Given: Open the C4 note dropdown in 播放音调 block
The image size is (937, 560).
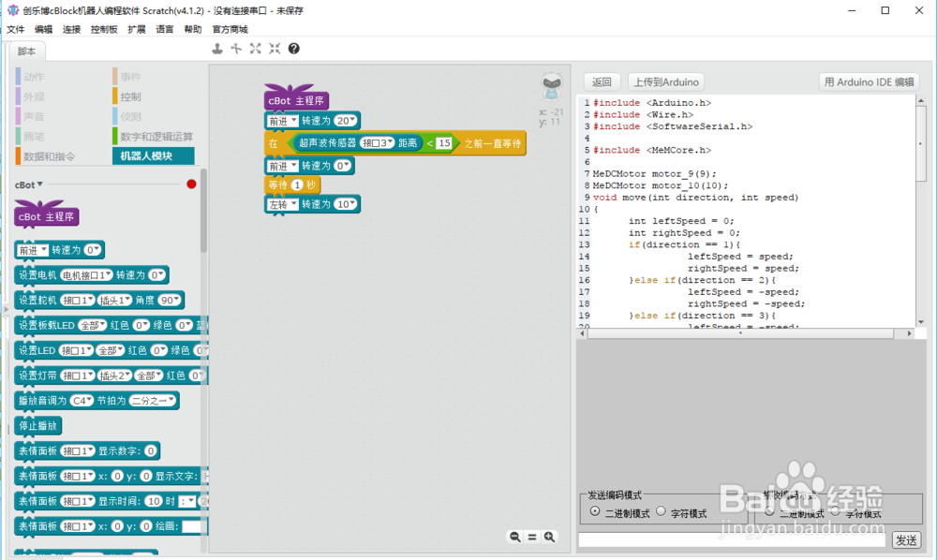Looking at the screenshot, I should [82, 401].
